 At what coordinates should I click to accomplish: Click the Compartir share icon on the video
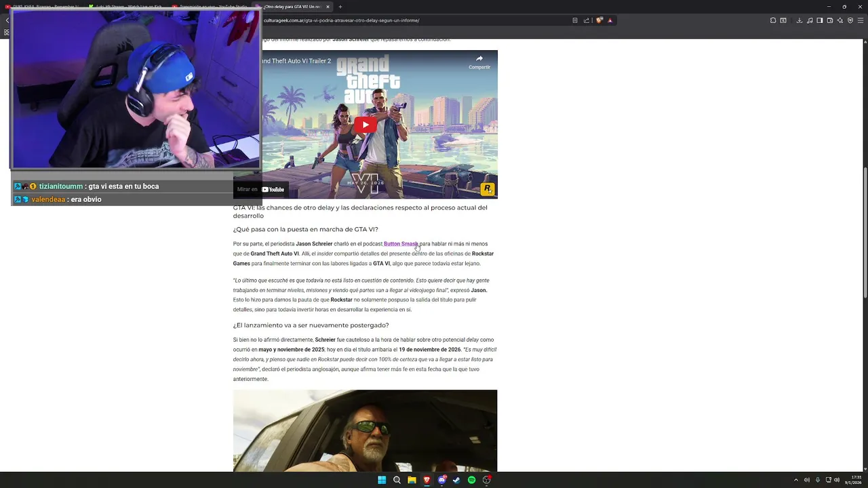point(479,62)
